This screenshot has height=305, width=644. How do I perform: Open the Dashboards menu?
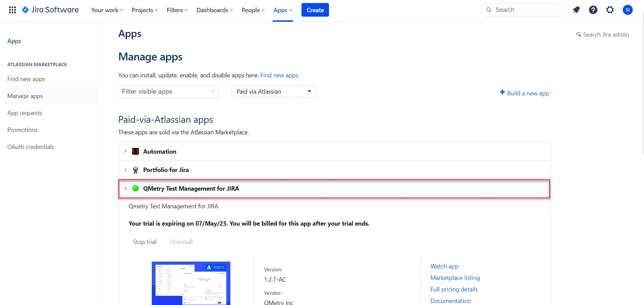tap(215, 10)
